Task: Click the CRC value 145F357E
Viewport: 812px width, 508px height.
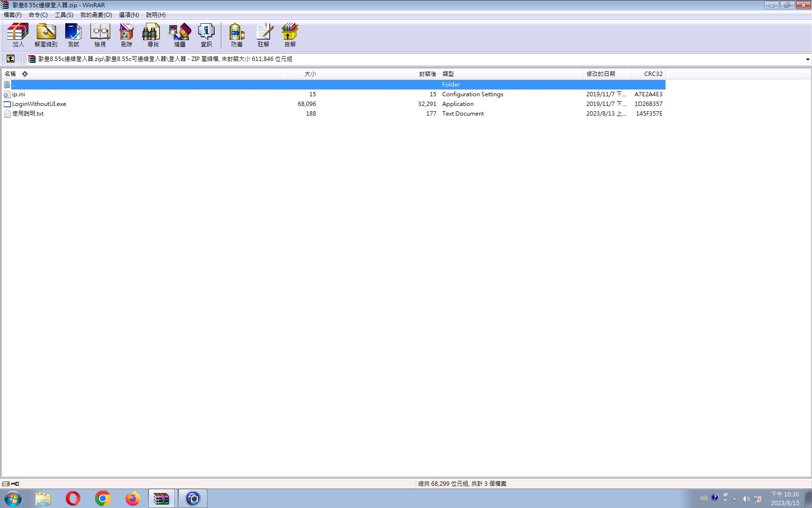Action: pos(649,114)
